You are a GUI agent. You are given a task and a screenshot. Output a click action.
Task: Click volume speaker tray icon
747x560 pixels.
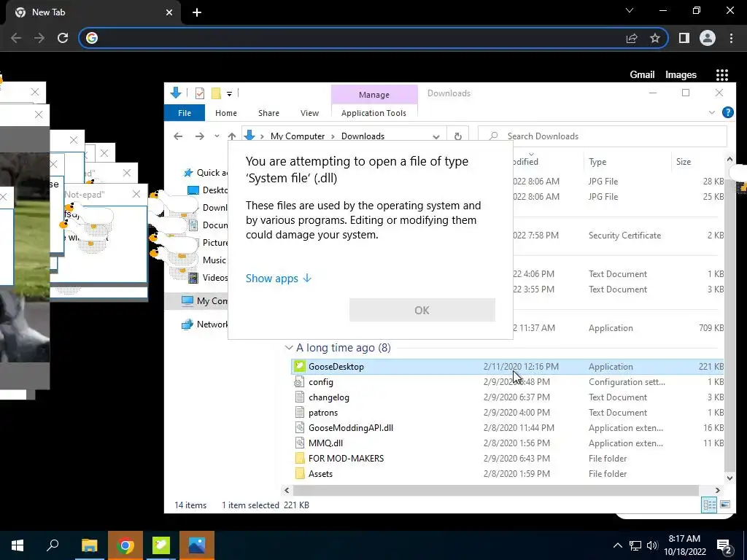pyautogui.click(x=652, y=545)
